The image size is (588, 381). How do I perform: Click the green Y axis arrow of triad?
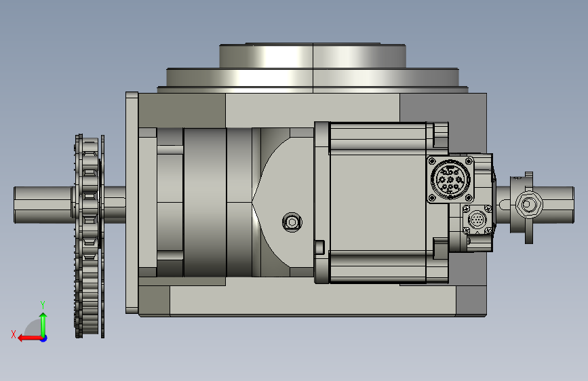coord(43,325)
